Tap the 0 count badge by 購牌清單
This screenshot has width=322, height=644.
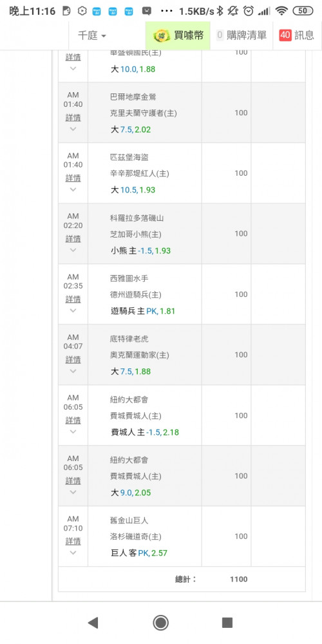(220, 35)
